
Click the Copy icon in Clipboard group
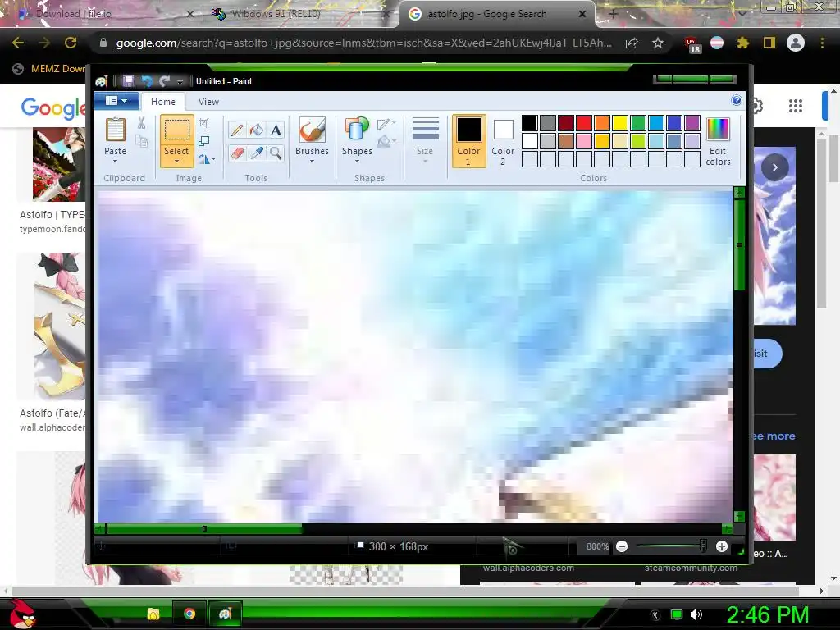click(141, 141)
